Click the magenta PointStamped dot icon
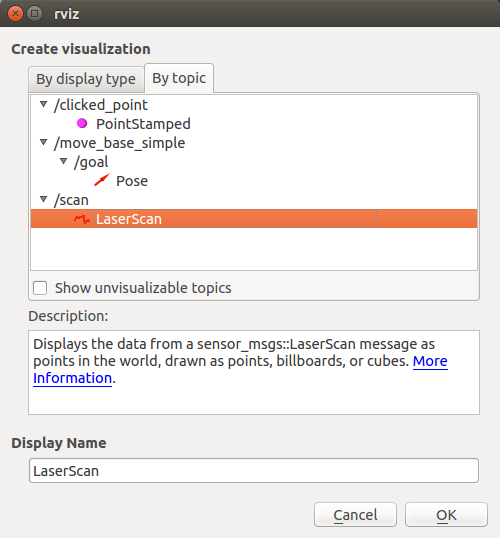The height and width of the screenshot is (538, 500). click(82, 123)
